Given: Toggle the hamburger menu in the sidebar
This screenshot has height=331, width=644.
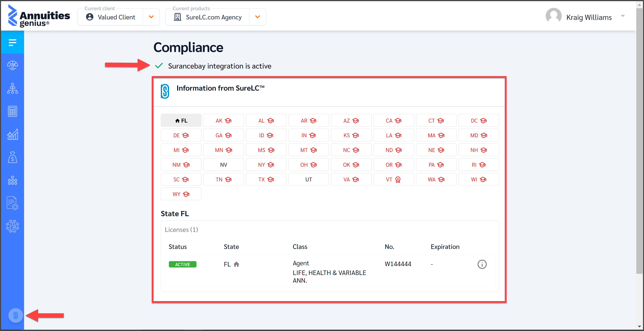Looking at the screenshot, I should 13,42.
